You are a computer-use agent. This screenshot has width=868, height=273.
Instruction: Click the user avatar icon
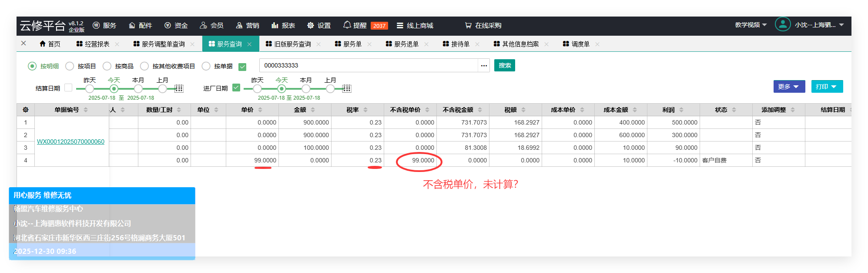point(782,24)
